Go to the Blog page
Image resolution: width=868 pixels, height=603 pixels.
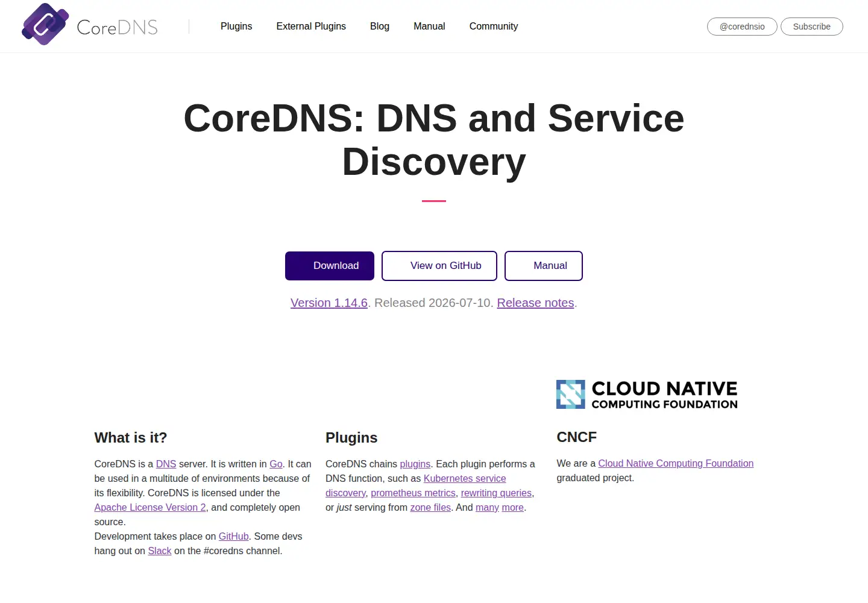coord(380,27)
